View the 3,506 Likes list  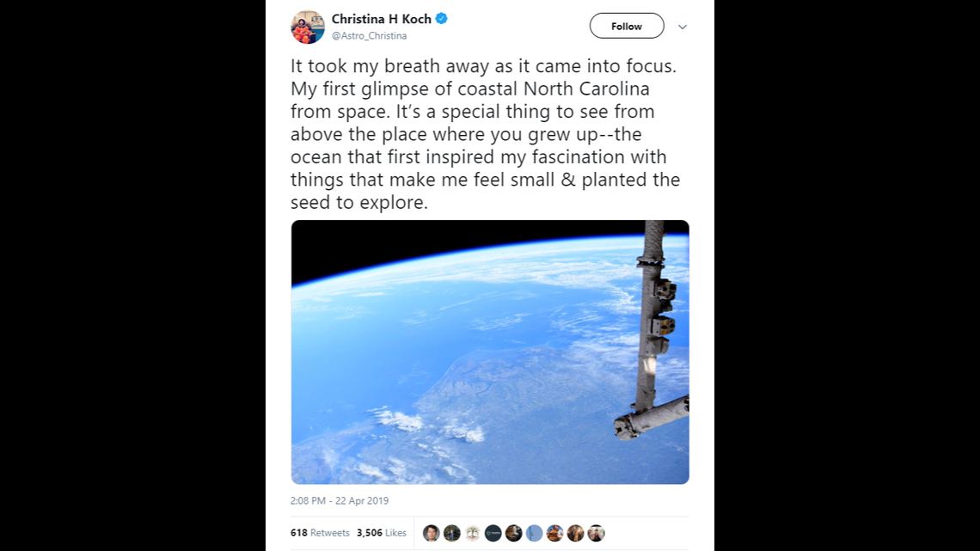tap(382, 533)
